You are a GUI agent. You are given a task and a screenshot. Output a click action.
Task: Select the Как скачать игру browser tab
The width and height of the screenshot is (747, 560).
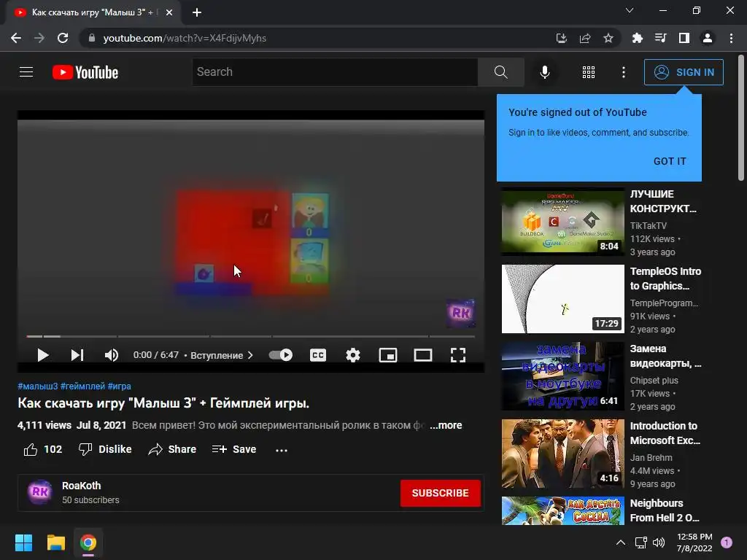(93, 12)
